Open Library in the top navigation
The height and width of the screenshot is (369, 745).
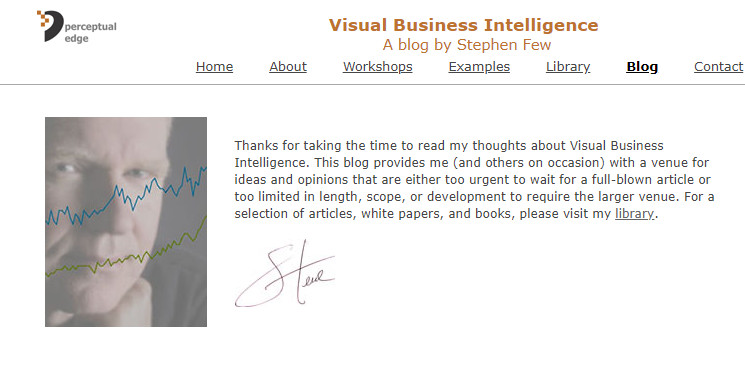pos(568,67)
